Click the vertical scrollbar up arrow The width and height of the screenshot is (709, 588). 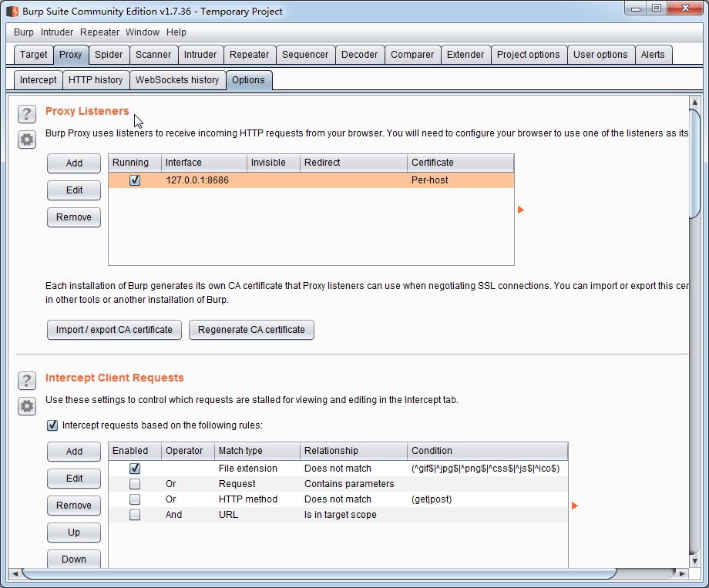tap(694, 102)
